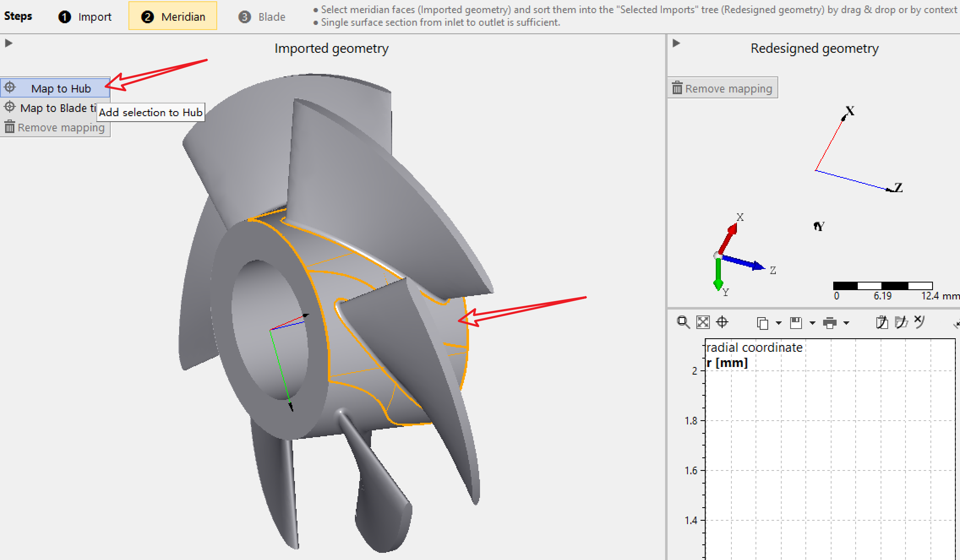Click the crosshair icon in the diagram toolbar
This screenshot has height=560, width=960.
722,322
